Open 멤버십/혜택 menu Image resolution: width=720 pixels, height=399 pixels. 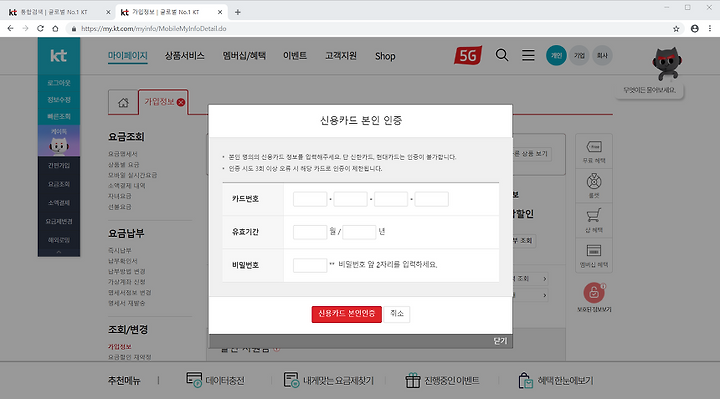point(244,56)
